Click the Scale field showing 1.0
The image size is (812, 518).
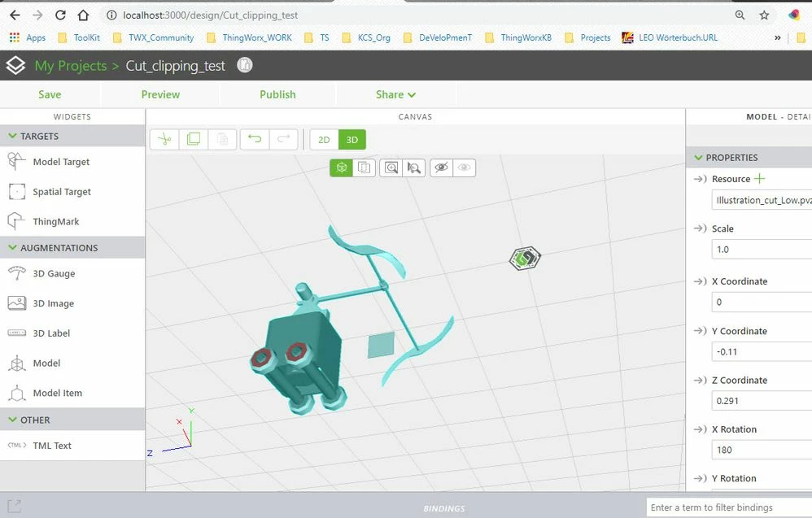pyautogui.click(x=762, y=250)
